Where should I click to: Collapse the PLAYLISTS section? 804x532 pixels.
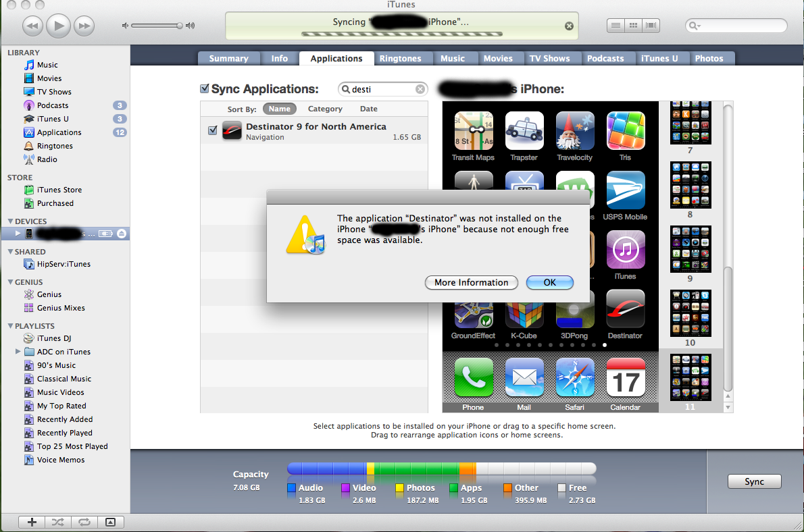point(10,326)
